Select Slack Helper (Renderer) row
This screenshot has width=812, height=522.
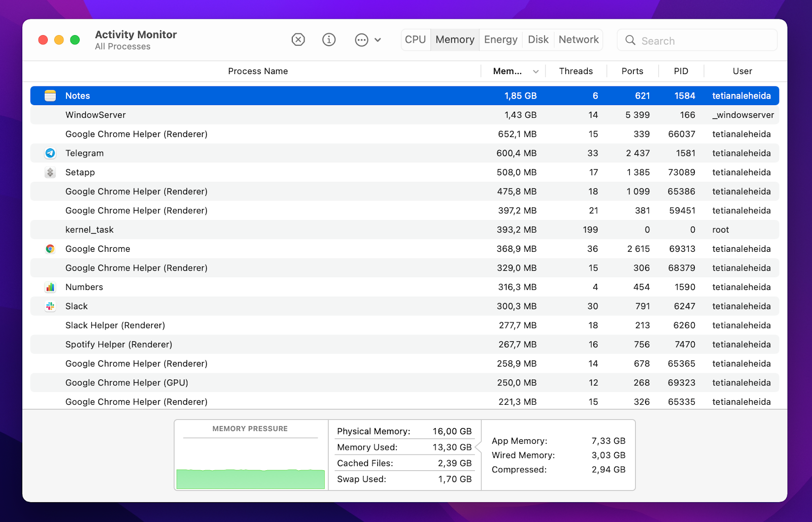pos(404,325)
